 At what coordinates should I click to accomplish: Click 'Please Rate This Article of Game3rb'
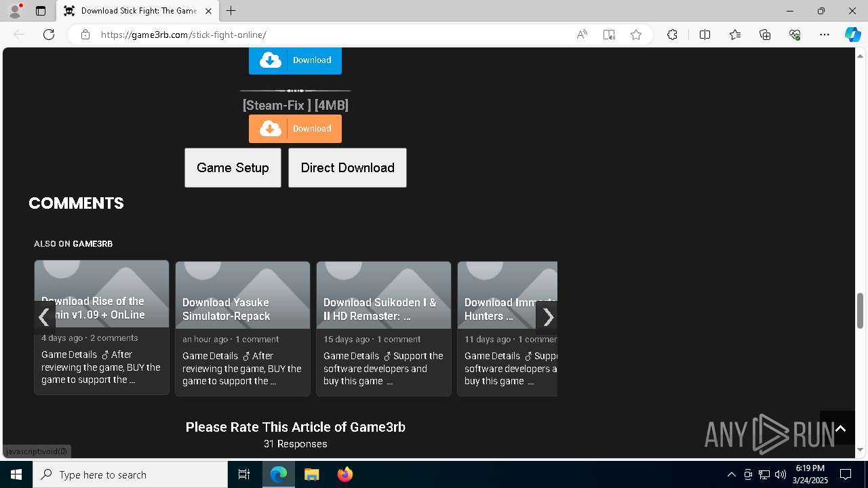click(295, 427)
